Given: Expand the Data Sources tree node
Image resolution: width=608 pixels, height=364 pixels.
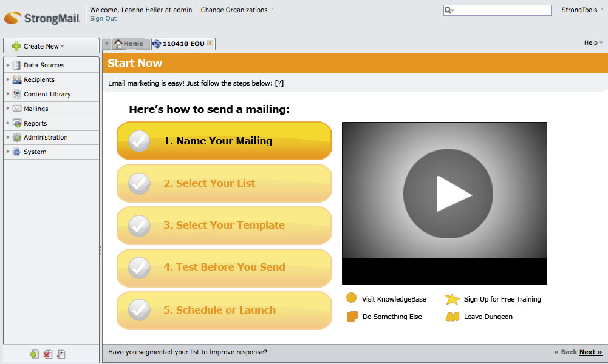Looking at the screenshot, I should (x=8, y=65).
